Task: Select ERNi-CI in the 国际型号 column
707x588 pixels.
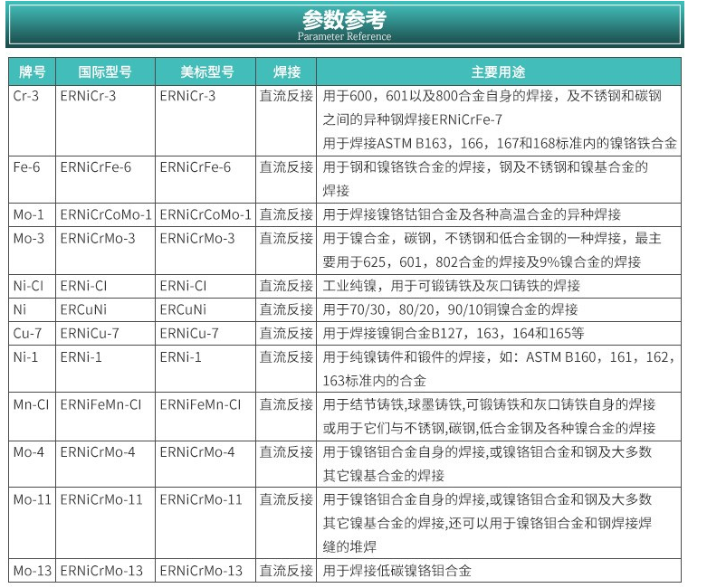Action: tap(83, 286)
